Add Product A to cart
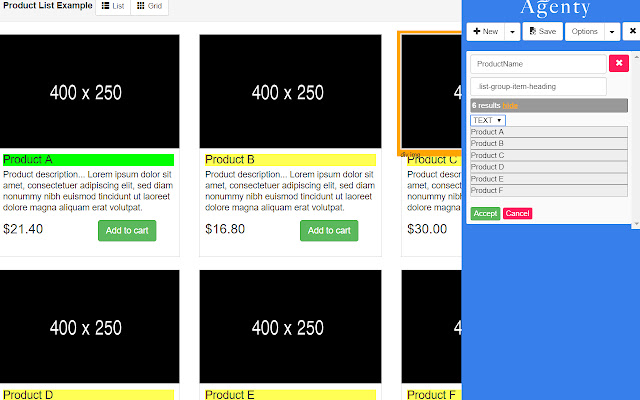640x400 pixels. coord(127,231)
